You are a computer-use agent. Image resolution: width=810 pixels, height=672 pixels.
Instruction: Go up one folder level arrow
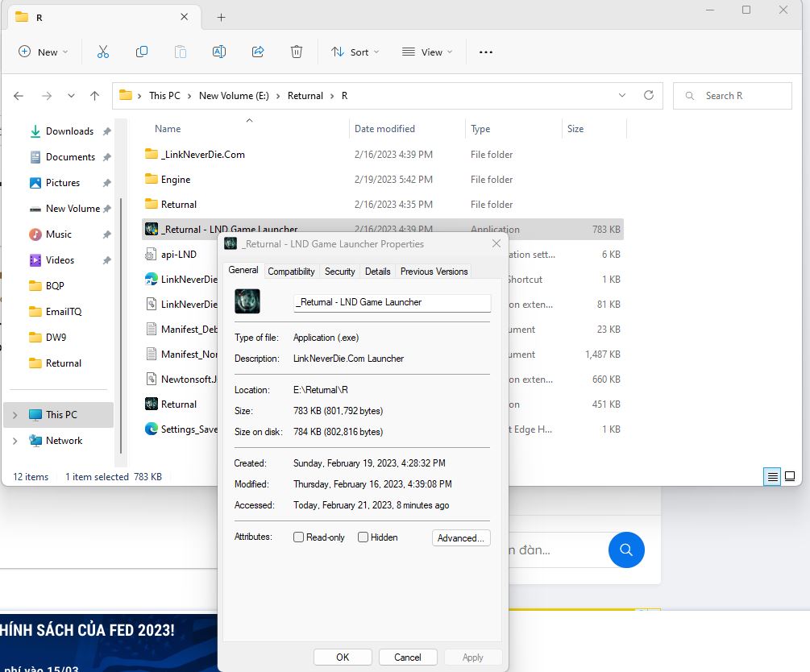(x=94, y=96)
